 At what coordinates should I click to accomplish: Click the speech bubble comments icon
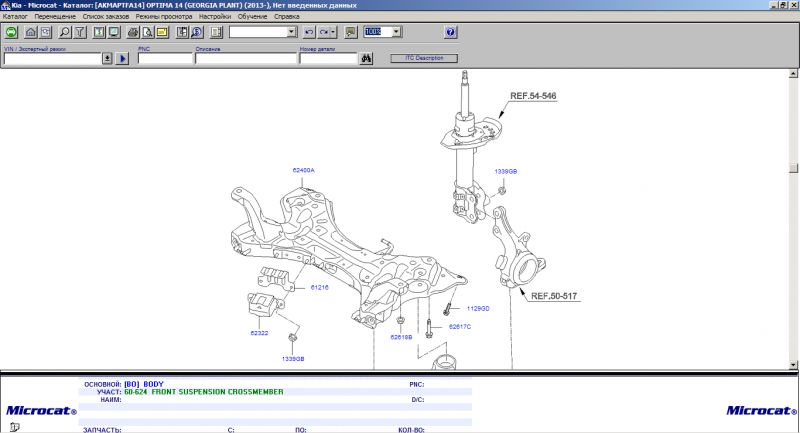tap(351, 32)
